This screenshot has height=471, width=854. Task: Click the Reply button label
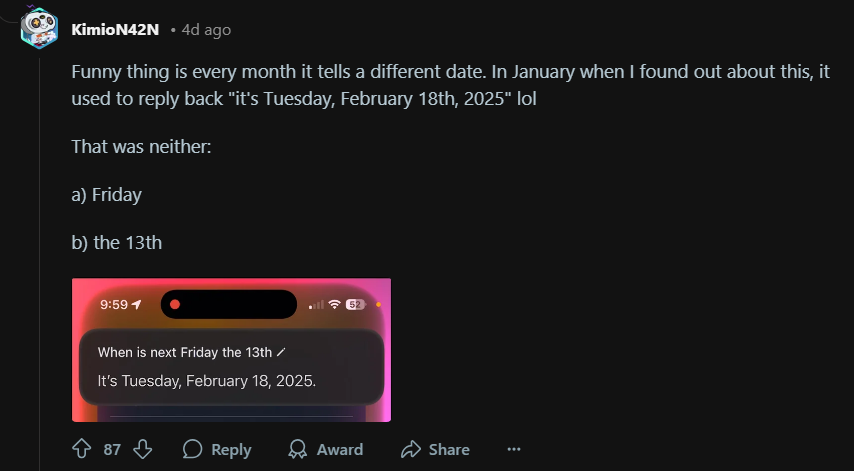point(231,449)
